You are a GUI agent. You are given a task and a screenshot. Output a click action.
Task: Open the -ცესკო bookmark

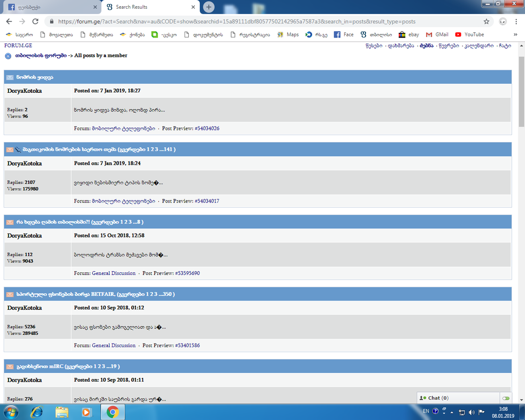coord(164,34)
